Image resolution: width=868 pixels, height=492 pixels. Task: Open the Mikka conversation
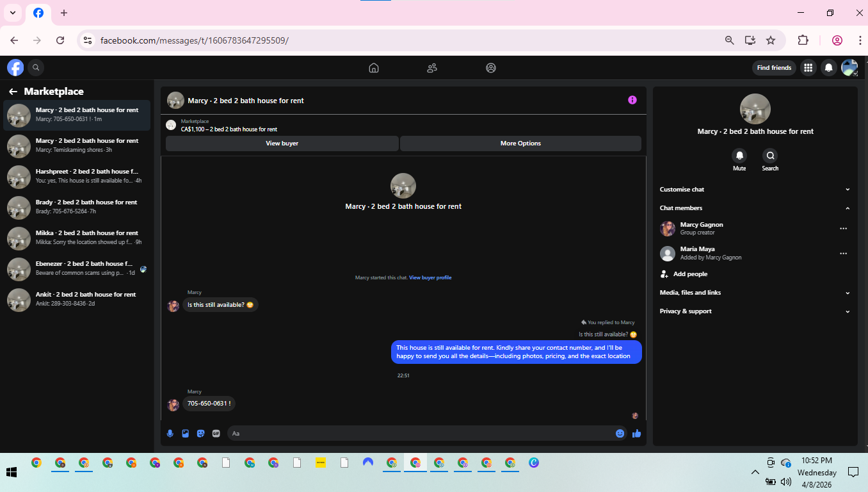[x=77, y=238]
